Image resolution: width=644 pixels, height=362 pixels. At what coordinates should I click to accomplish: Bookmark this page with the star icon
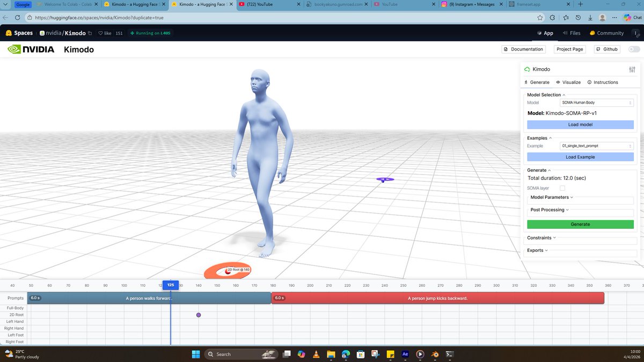tap(540, 17)
